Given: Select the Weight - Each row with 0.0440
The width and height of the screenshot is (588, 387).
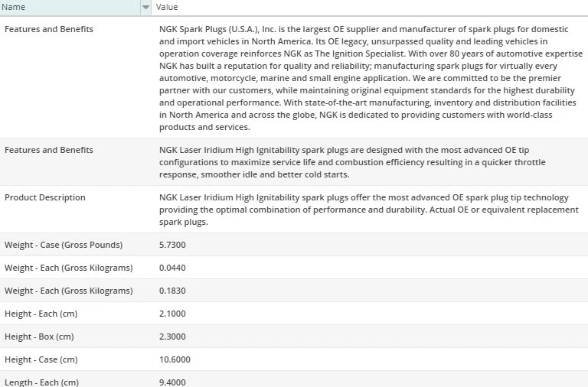Looking at the screenshot, I should click(294, 268).
